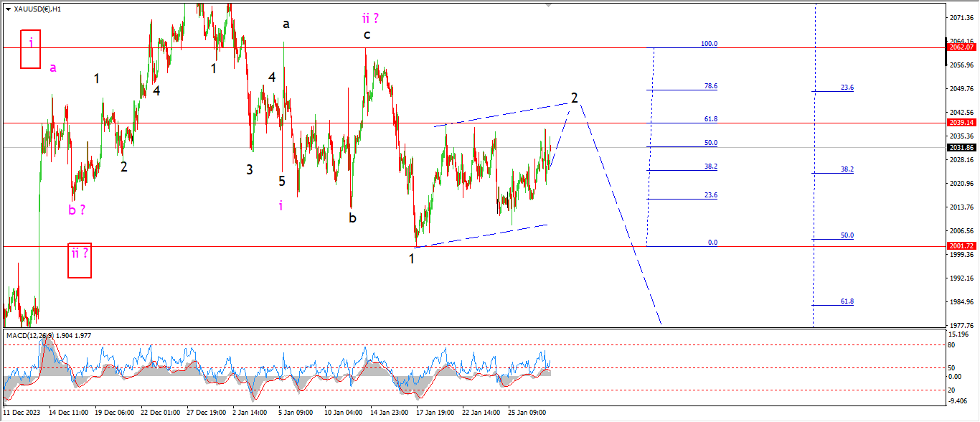This screenshot has width=980, height=422.
Task: Click the black price scale bar near 2062.07
Action: (x=945, y=50)
